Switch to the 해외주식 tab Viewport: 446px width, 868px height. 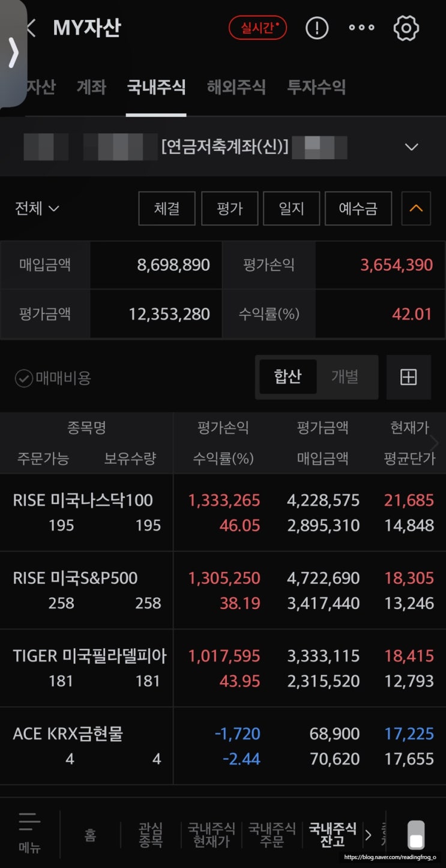tap(237, 87)
